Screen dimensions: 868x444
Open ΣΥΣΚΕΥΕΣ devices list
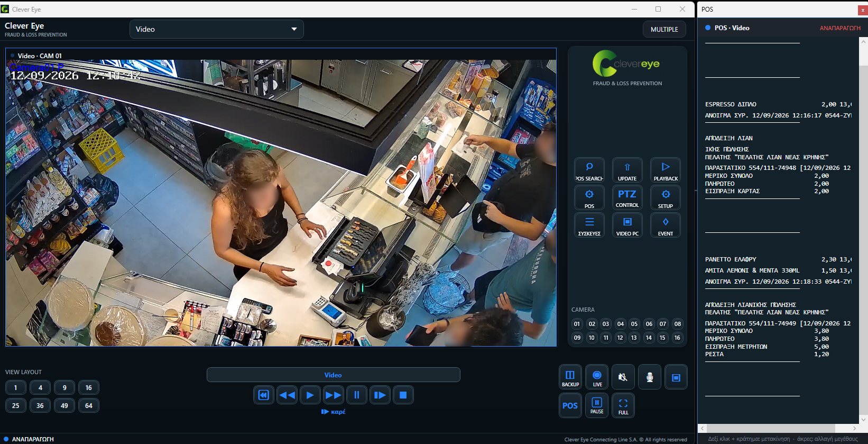589,225
